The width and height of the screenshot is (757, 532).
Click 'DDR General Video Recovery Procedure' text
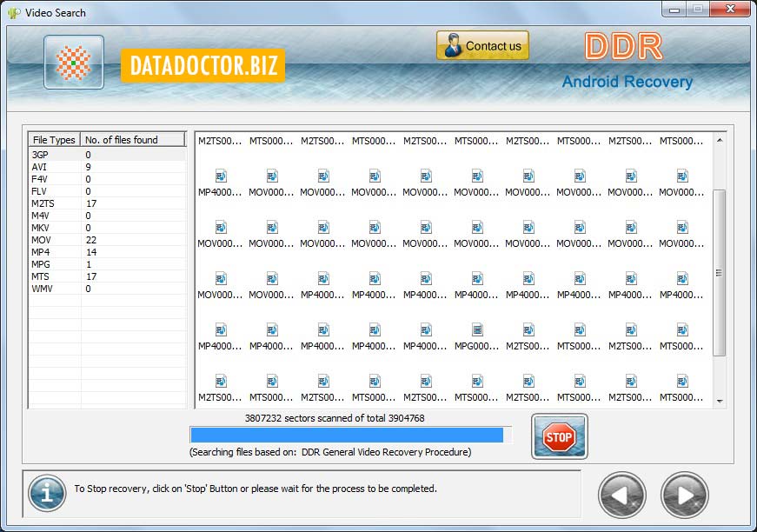click(386, 452)
